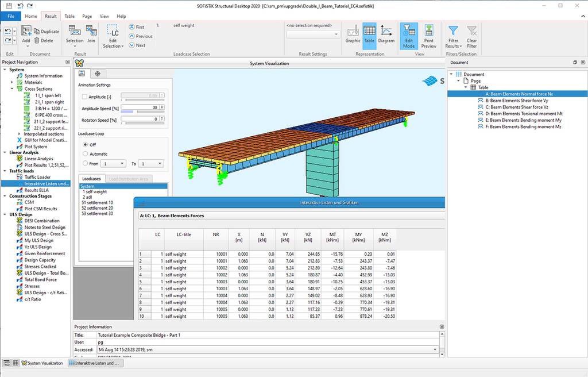The height and width of the screenshot is (377, 588).
Task: Click the Add document icon
Action: click(x=26, y=31)
